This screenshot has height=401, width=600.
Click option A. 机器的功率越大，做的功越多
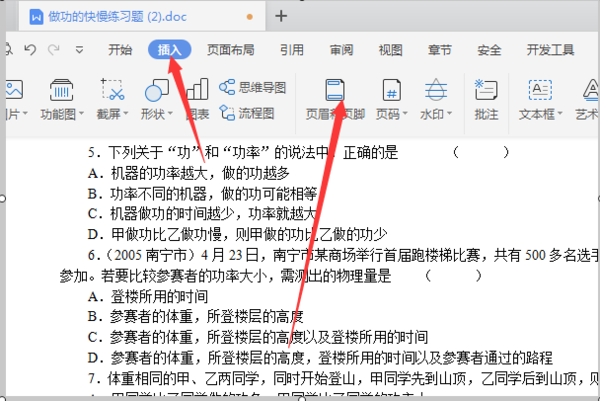[x=188, y=173]
